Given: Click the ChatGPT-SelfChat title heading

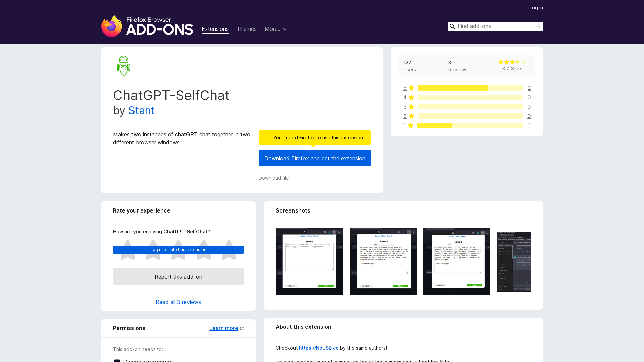Looking at the screenshot, I should pos(171,95).
